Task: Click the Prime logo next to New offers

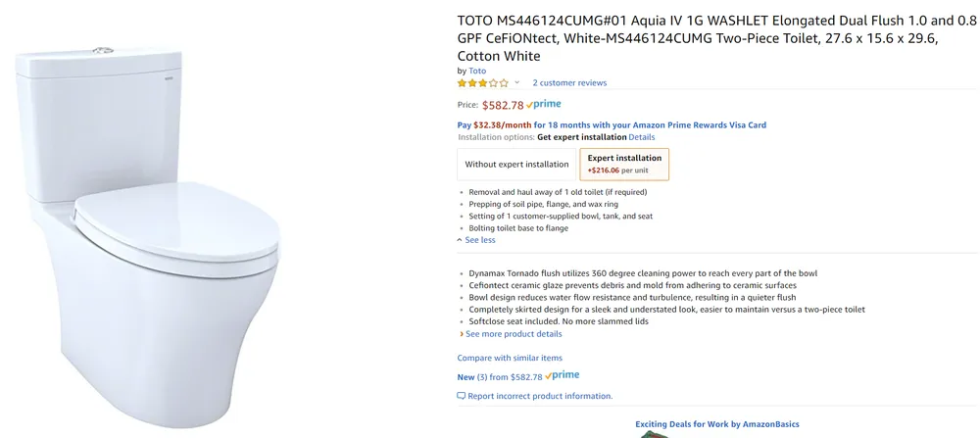Action: (563, 375)
